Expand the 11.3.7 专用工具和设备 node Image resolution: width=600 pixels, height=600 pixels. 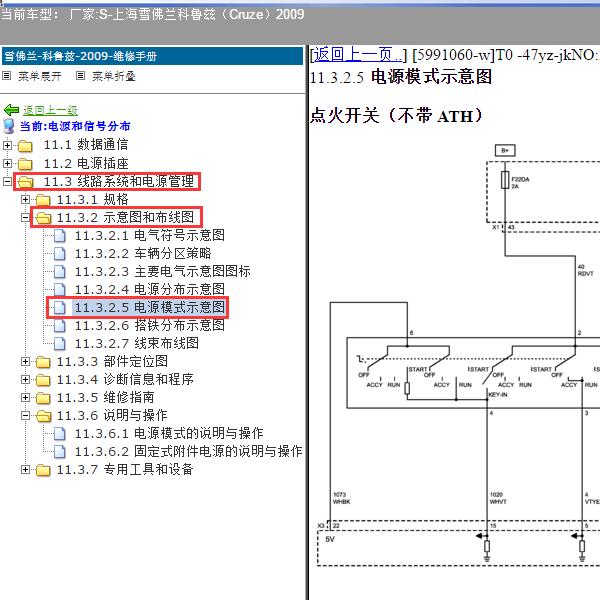coord(25,470)
